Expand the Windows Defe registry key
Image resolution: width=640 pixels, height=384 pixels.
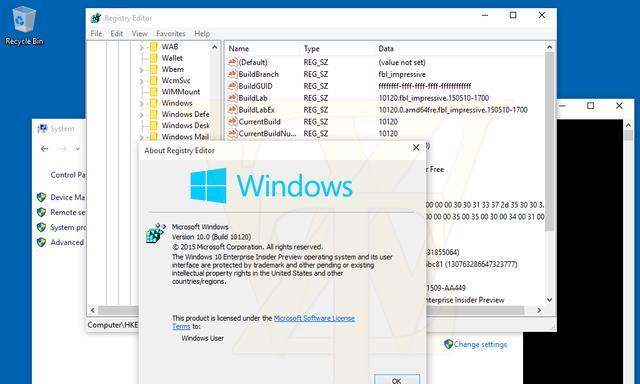pos(142,115)
